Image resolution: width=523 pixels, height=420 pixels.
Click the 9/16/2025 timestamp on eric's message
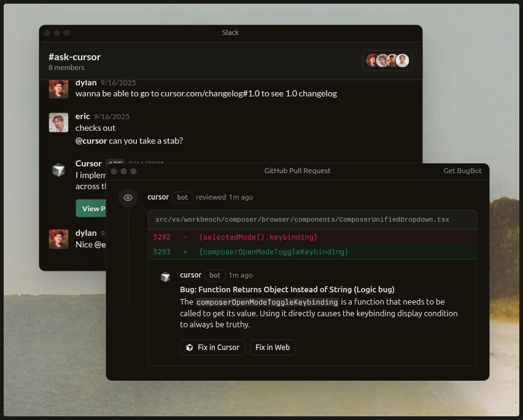(x=112, y=117)
